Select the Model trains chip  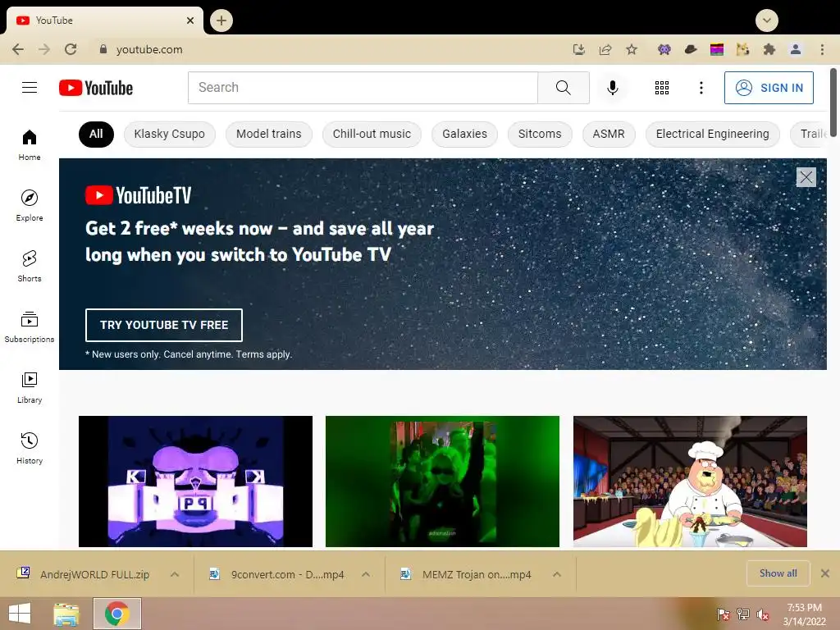pyautogui.click(x=269, y=134)
